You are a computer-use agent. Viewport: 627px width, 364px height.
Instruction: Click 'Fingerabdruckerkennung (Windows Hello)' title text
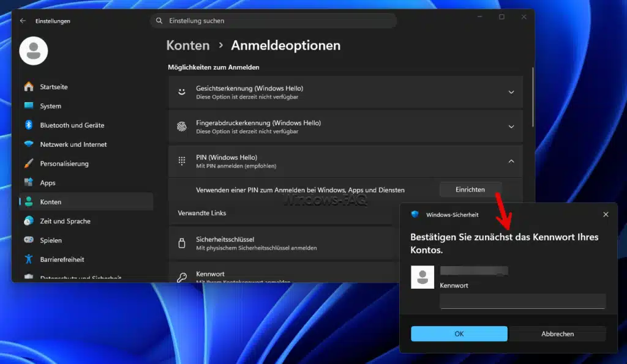(258, 123)
